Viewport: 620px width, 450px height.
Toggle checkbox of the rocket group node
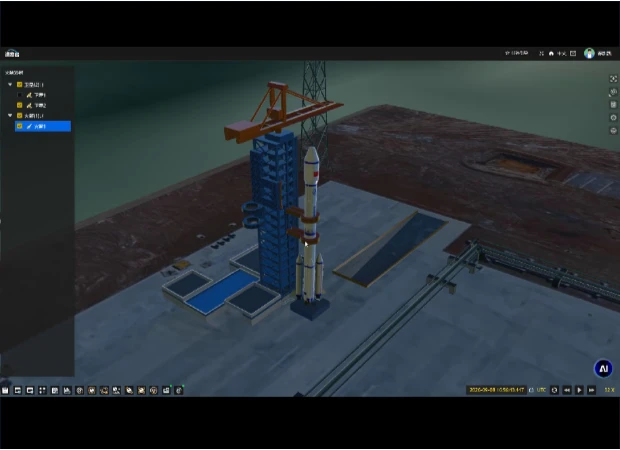(19, 115)
